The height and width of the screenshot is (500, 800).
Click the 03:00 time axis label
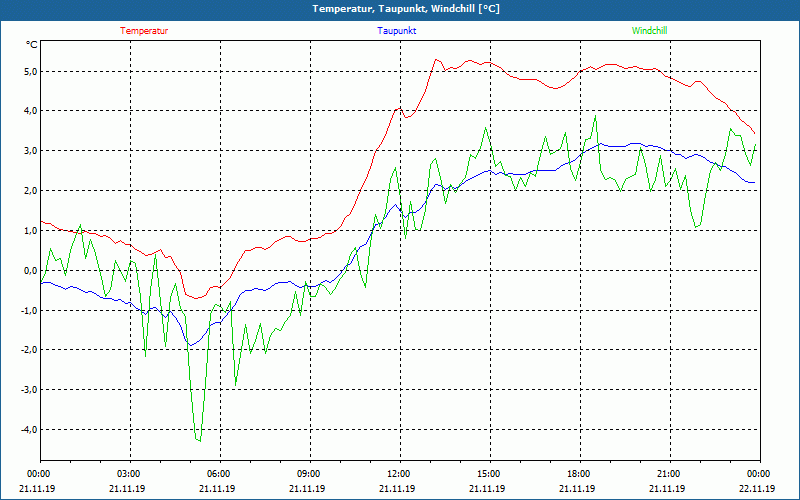127,474
